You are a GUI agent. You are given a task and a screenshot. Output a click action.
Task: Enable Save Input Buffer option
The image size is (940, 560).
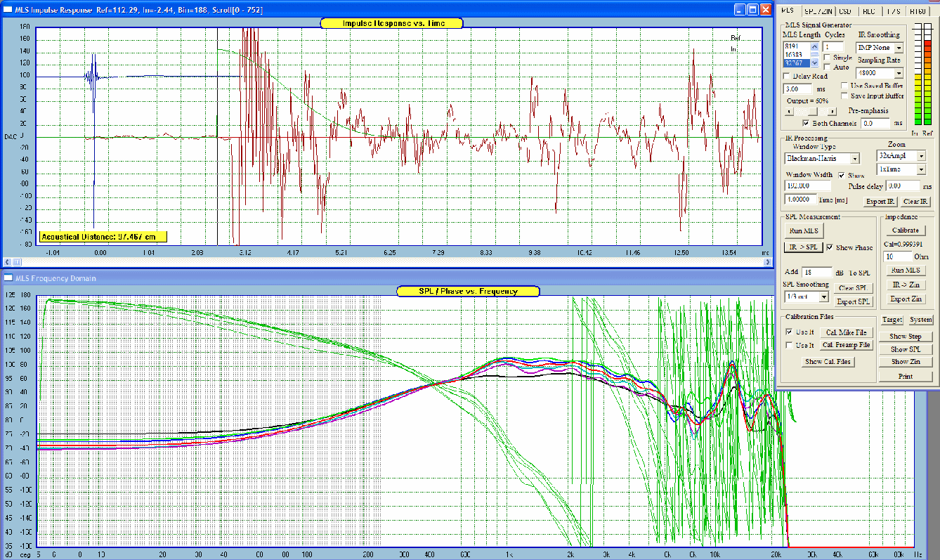coord(844,96)
